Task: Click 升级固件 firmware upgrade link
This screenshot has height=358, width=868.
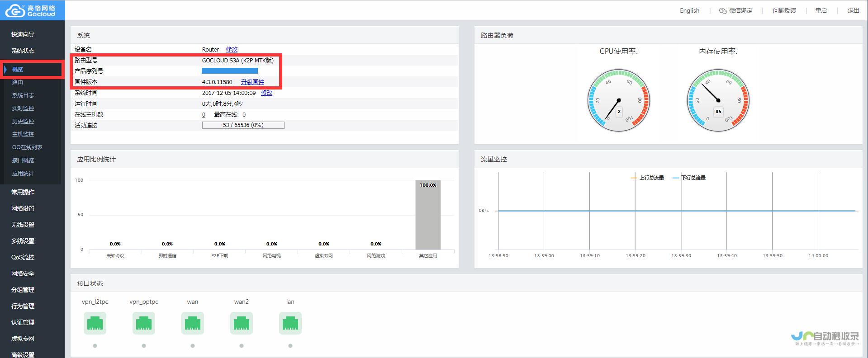Action: pyautogui.click(x=252, y=82)
